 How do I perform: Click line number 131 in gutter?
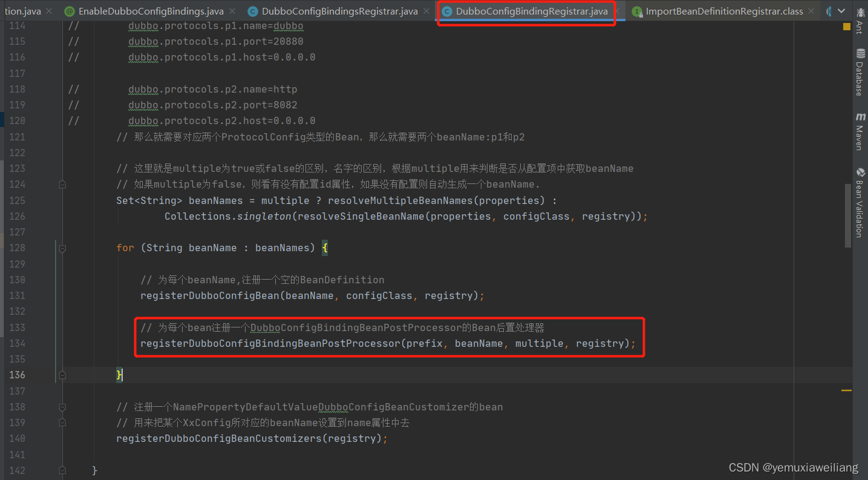17,295
